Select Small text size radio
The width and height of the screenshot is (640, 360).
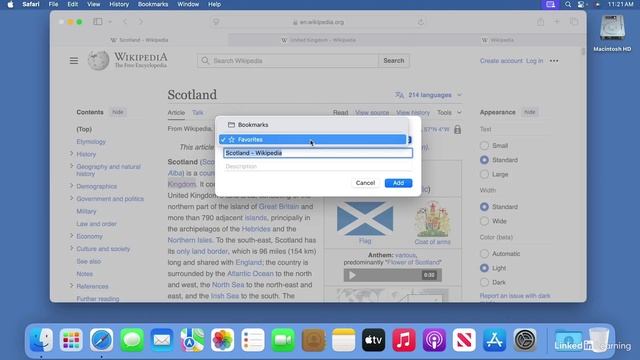(x=484, y=146)
